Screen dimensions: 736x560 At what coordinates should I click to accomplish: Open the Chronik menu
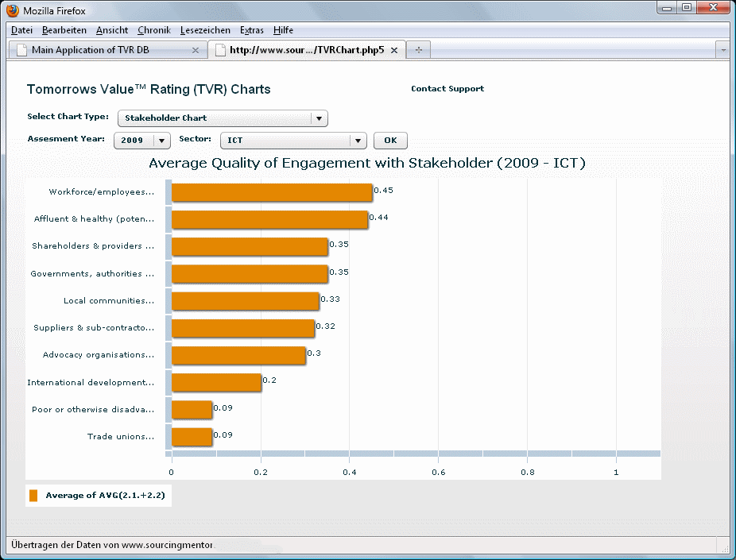pos(153,30)
